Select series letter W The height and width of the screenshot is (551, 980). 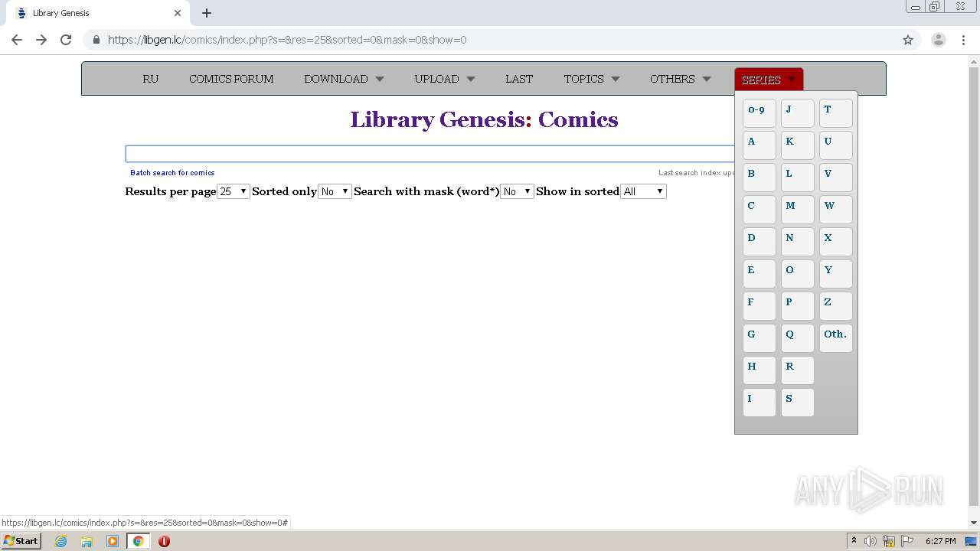(x=836, y=210)
